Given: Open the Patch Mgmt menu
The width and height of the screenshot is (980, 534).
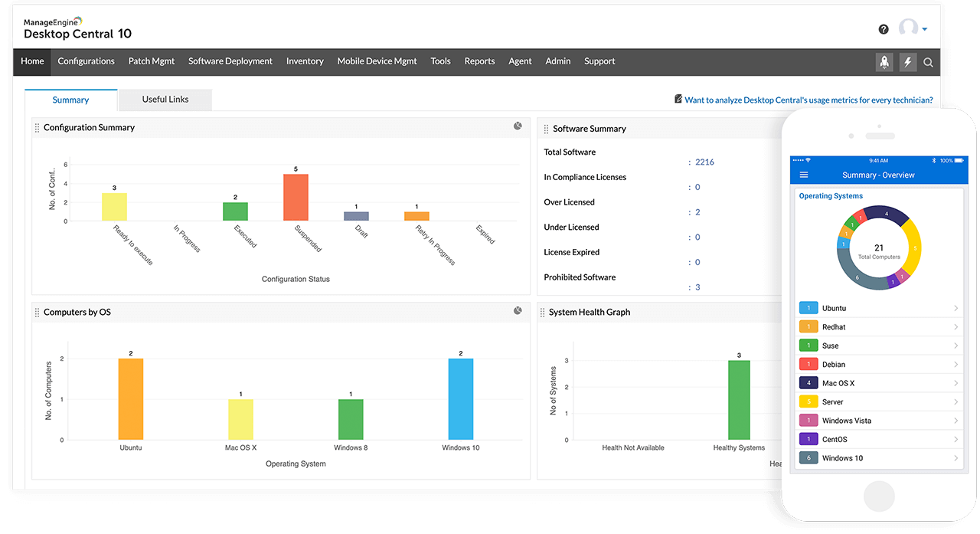Looking at the screenshot, I should (x=152, y=61).
